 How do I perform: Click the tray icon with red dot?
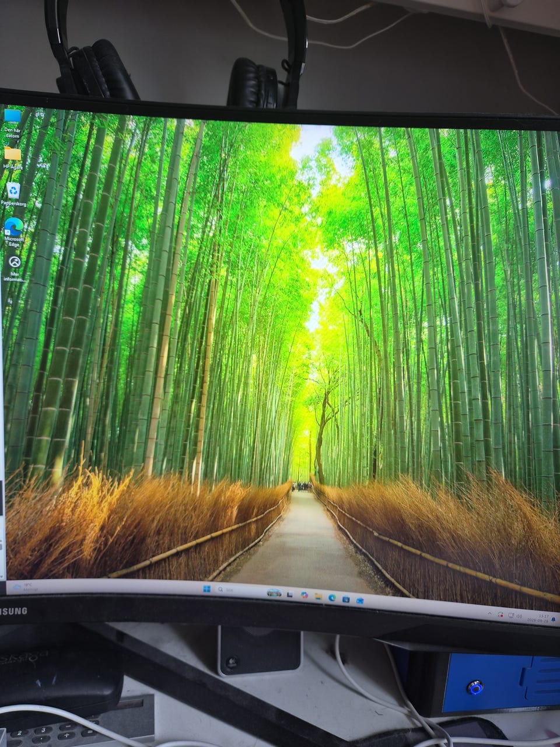point(500,615)
